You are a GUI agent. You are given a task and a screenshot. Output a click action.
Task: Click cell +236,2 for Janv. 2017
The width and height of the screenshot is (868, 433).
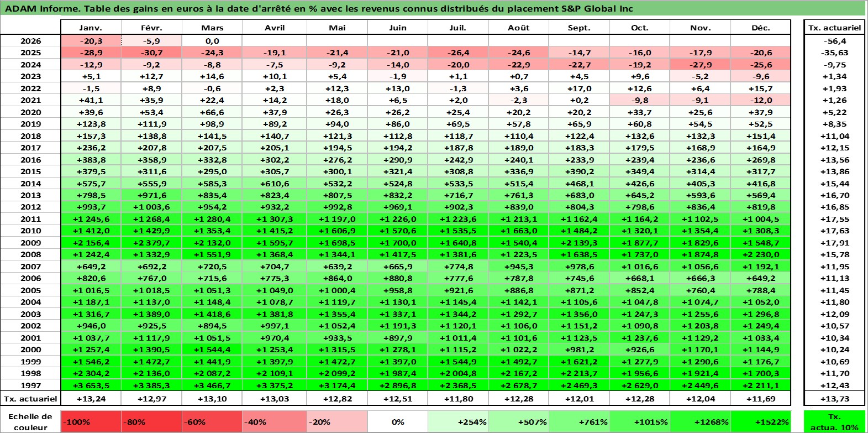91,148
